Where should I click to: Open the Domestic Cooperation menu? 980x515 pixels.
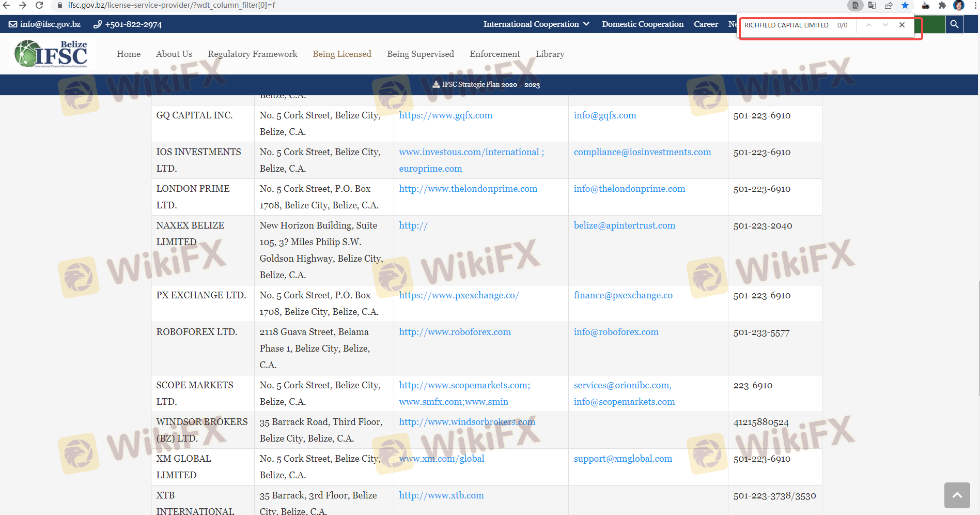tap(643, 24)
